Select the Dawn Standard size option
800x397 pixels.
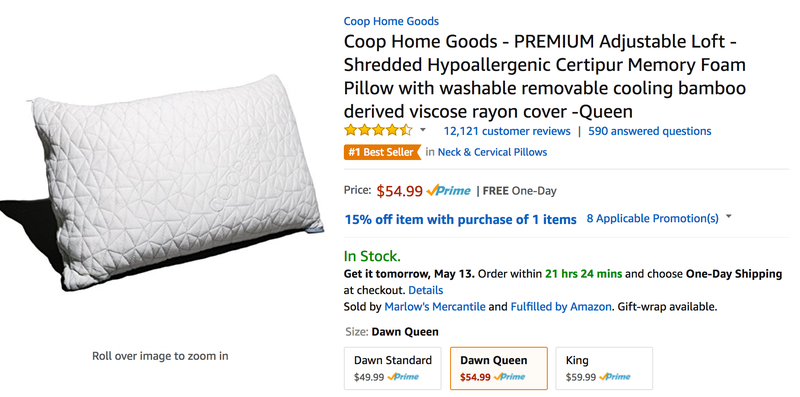coord(392,368)
